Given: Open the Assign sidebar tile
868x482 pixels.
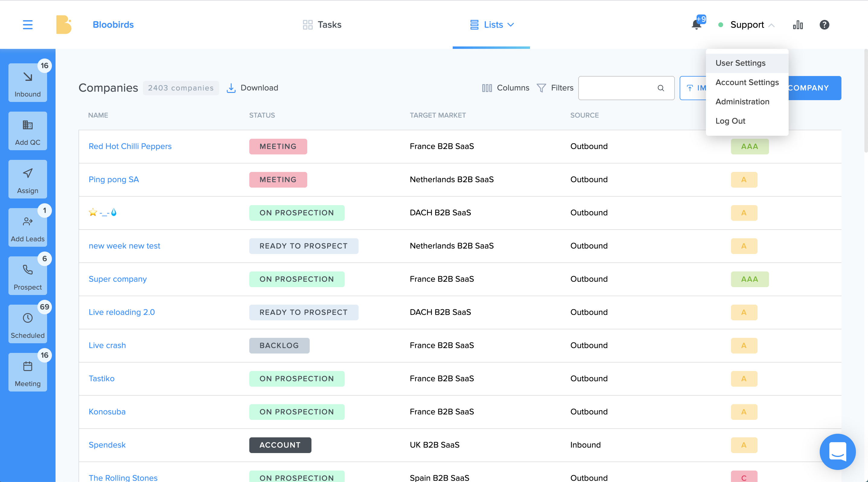Looking at the screenshot, I should point(28,179).
